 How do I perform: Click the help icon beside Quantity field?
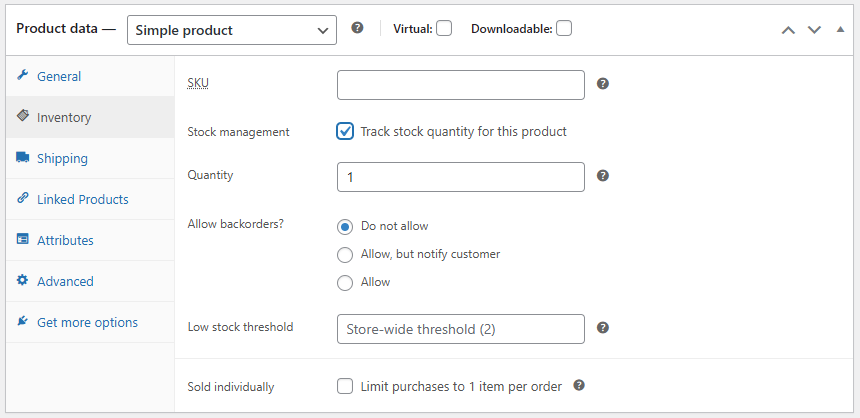click(x=603, y=176)
